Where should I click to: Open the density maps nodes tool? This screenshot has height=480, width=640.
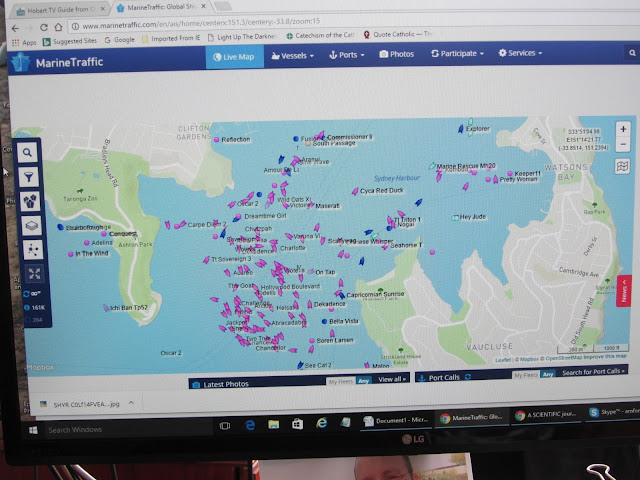pos(33,249)
